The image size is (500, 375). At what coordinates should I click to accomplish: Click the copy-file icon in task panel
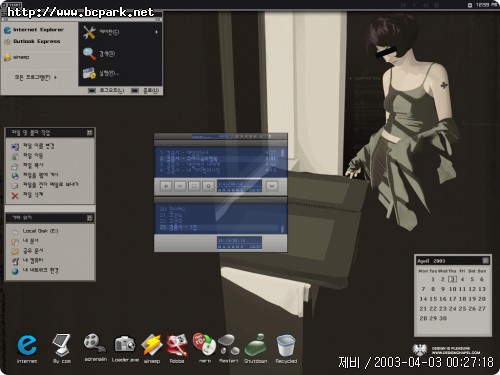tap(15, 166)
